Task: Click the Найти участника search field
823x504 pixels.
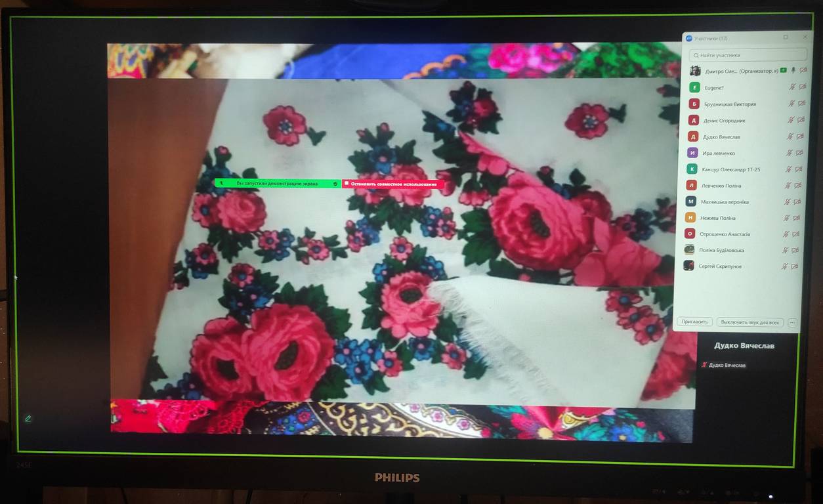Action: [x=747, y=55]
